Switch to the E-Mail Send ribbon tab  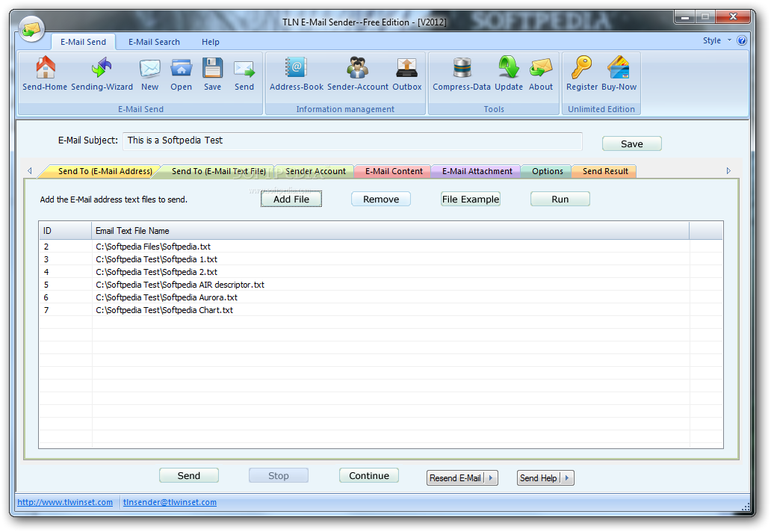tap(83, 42)
